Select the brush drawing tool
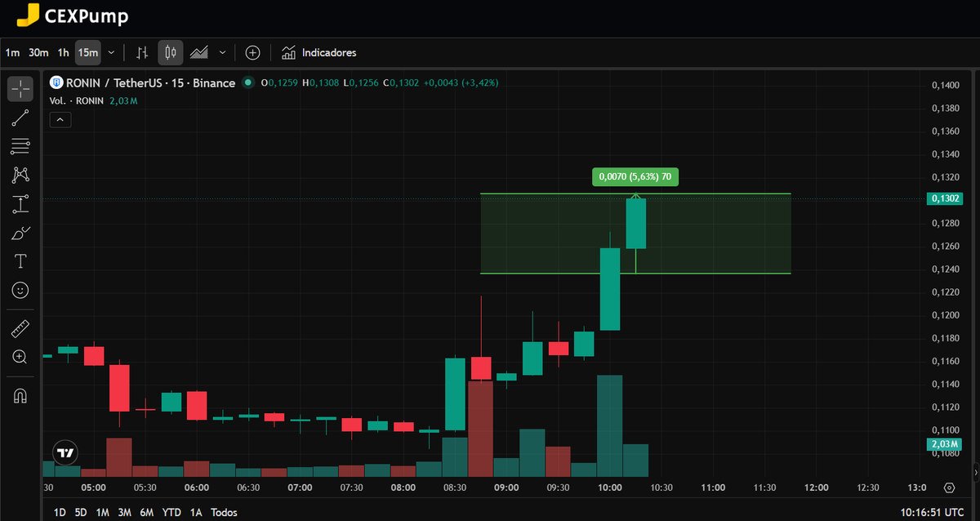This screenshot has width=980, height=521. [20, 233]
